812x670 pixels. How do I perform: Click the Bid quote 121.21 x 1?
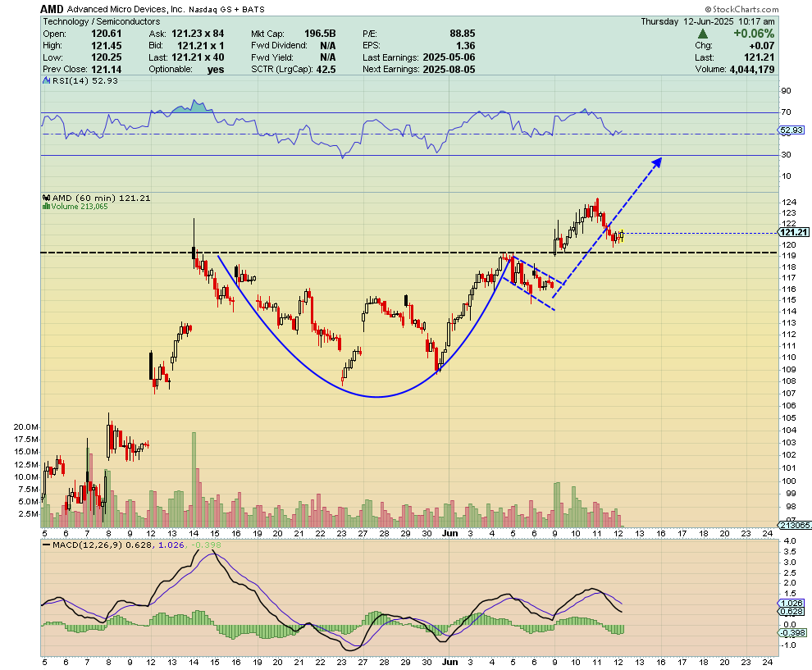[200, 46]
